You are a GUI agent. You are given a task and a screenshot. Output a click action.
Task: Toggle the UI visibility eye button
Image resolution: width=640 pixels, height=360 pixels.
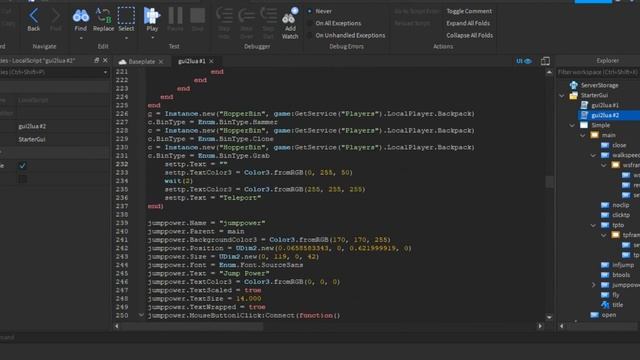coord(523,61)
